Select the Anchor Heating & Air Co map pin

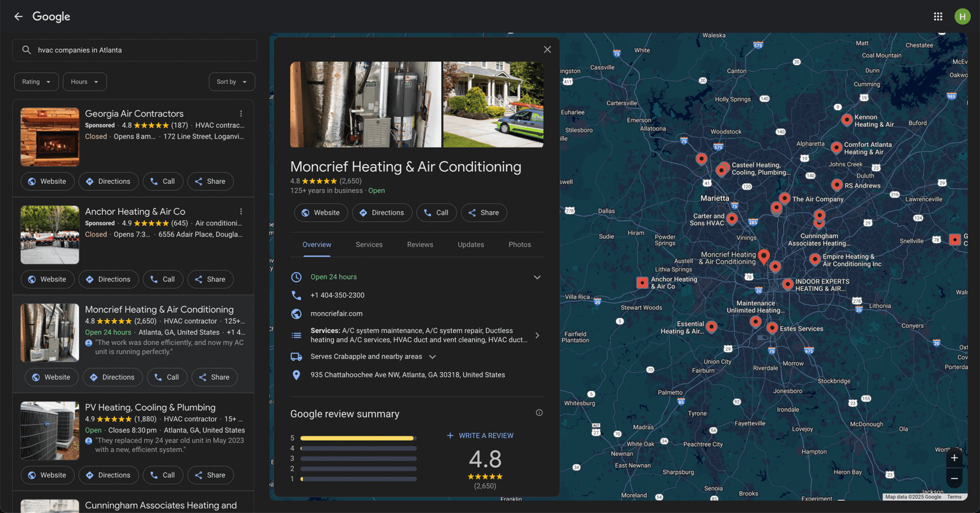(x=642, y=282)
